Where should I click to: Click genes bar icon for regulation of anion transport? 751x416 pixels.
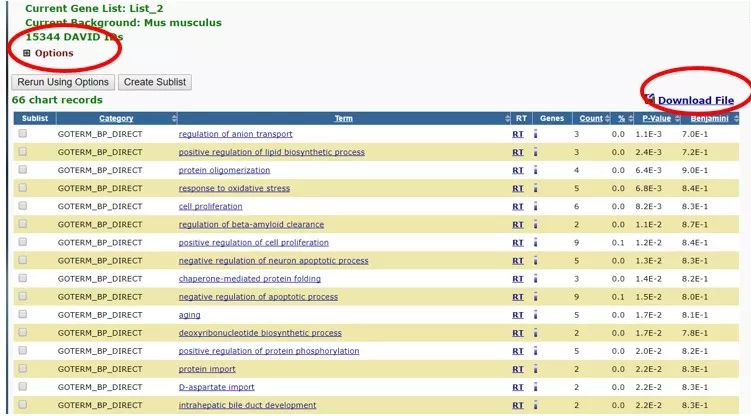click(x=535, y=134)
